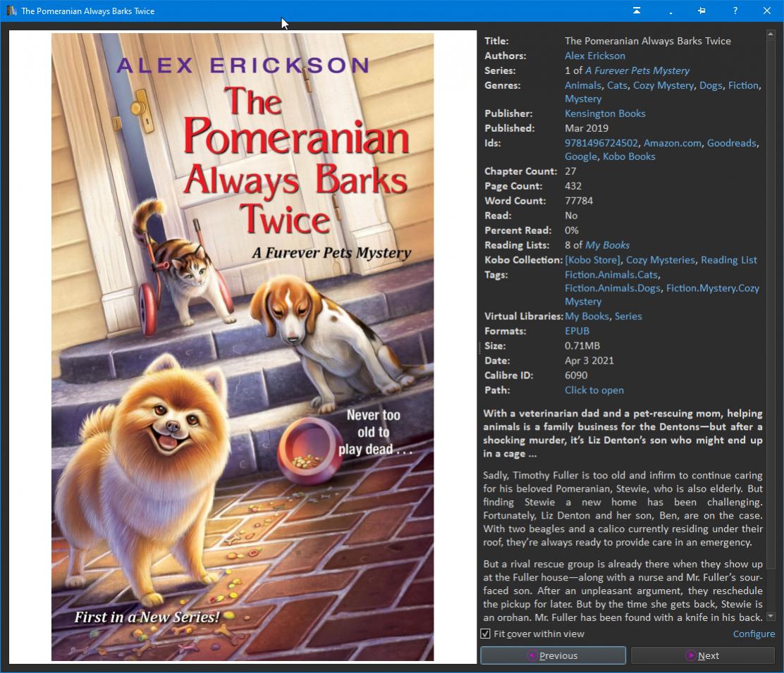This screenshot has height=673, width=784.
Task: Click the pin window icon in title bar
Action: (702, 11)
